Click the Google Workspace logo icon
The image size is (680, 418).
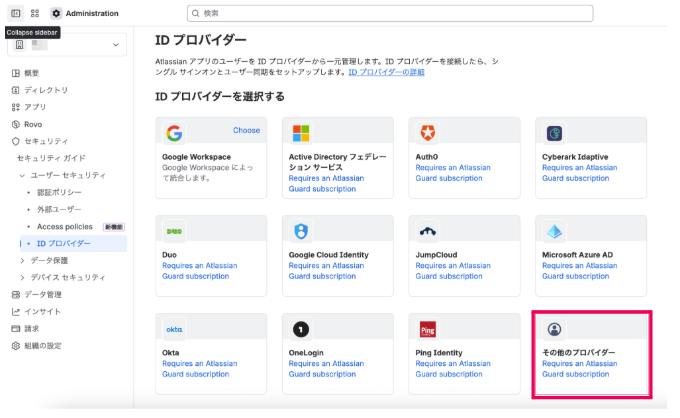click(174, 133)
